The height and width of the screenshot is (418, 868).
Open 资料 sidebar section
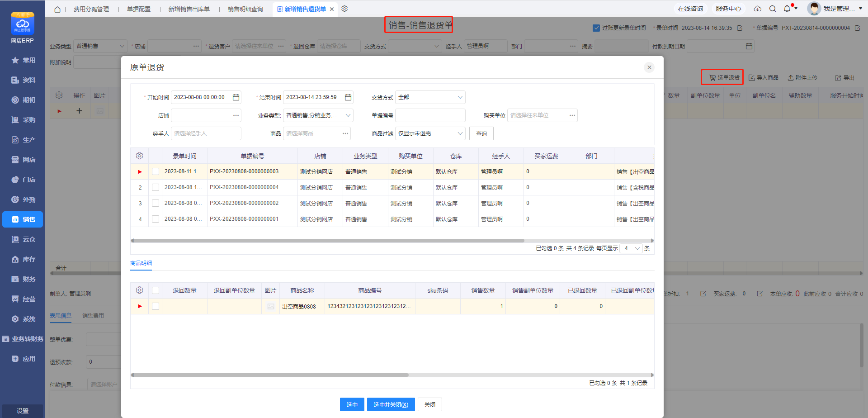(23, 80)
